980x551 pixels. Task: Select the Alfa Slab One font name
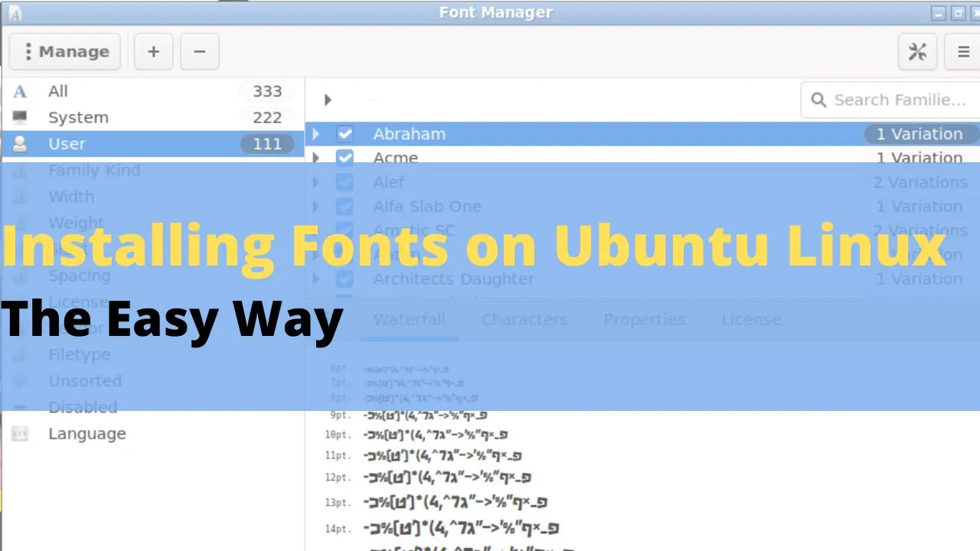pyautogui.click(x=427, y=206)
